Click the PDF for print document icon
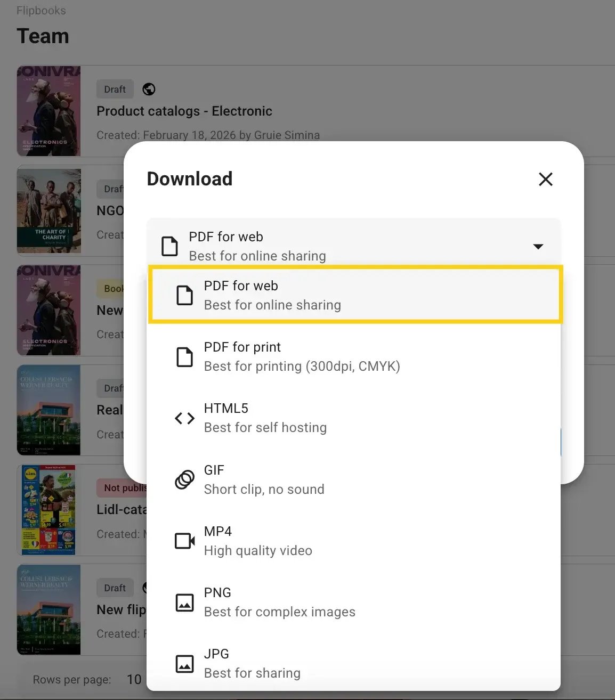This screenshot has height=700, width=615. click(184, 357)
